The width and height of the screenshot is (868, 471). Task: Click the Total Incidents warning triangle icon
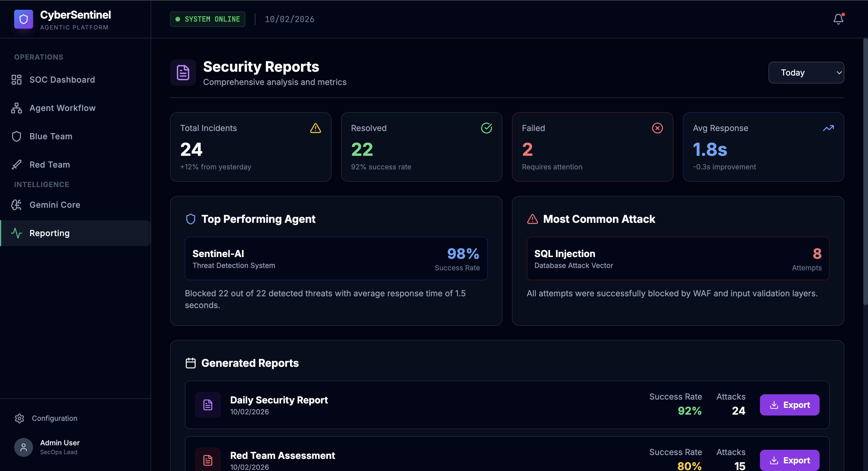pyautogui.click(x=315, y=128)
